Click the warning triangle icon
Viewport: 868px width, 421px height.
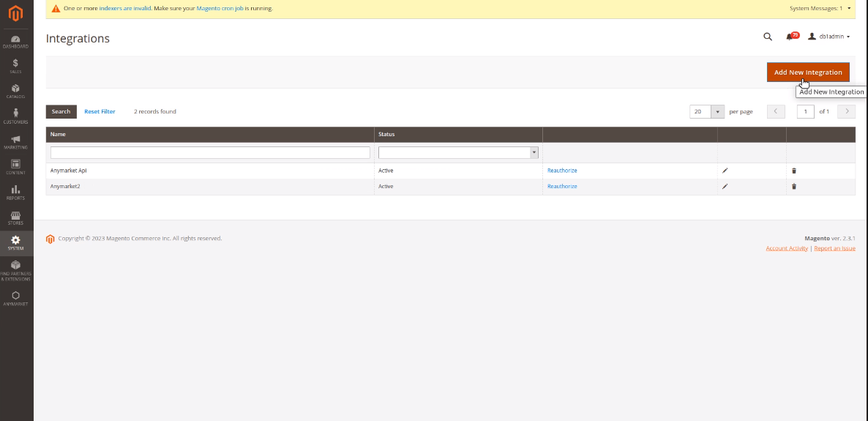pos(56,8)
